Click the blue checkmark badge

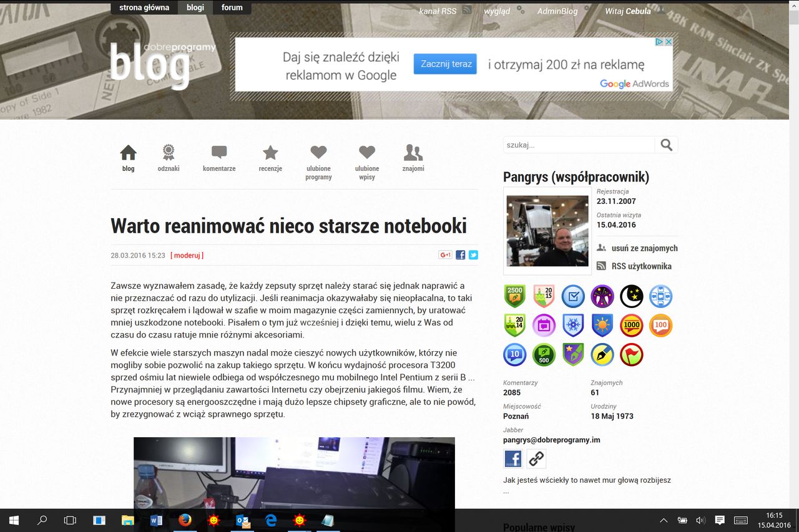point(573,296)
